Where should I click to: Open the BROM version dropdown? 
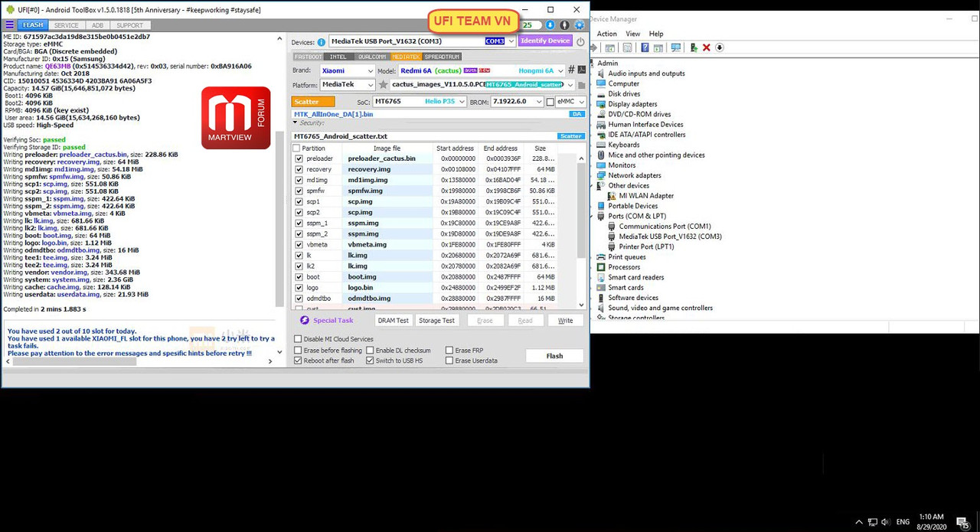[539, 101]
